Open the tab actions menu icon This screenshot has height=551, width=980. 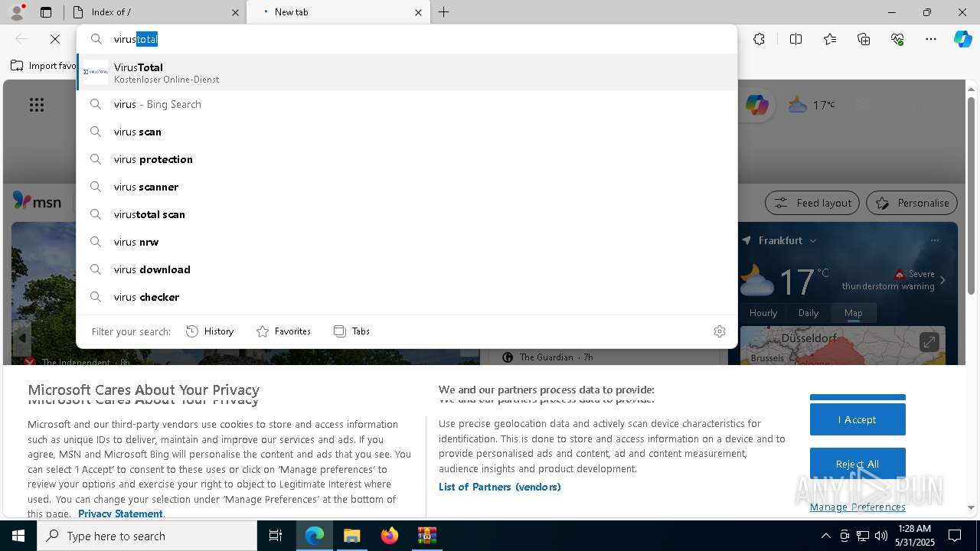point(46,12)
